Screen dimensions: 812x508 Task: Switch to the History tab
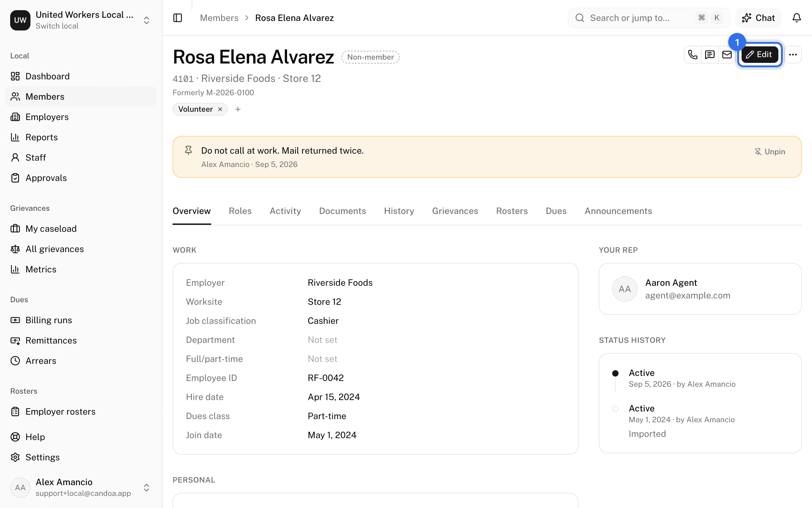(x=399, y=211)
